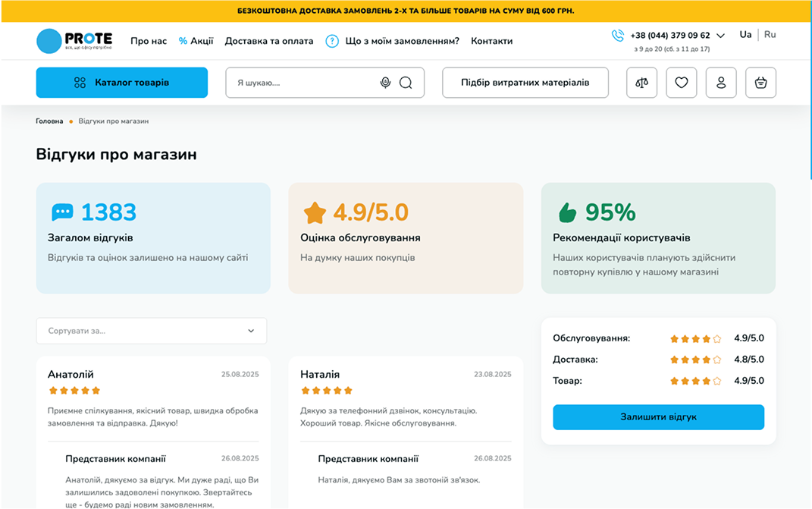Select the Ua language option

(745, 35)
